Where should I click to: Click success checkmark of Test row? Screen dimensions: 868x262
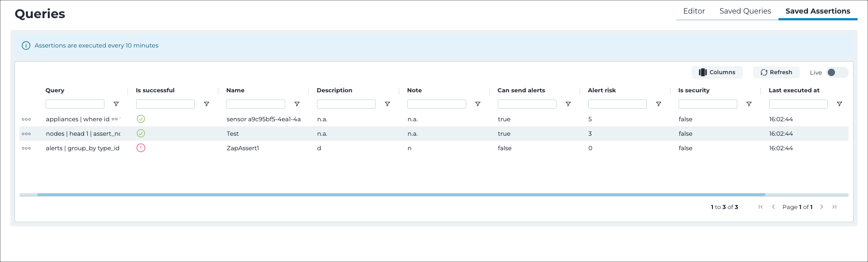click(141, 133)
